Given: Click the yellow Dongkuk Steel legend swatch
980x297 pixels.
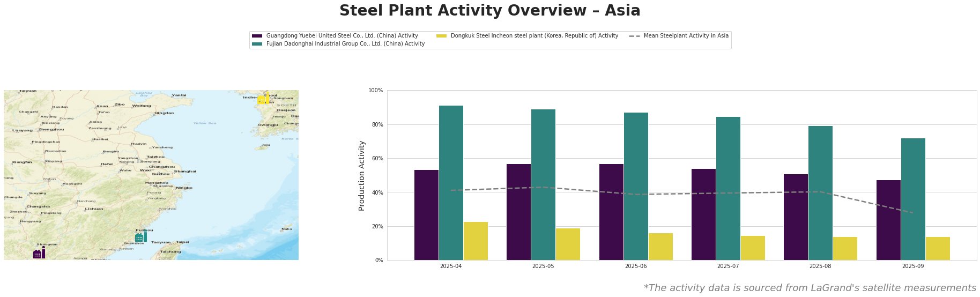Looking at the screenshot, I should 442,36.
